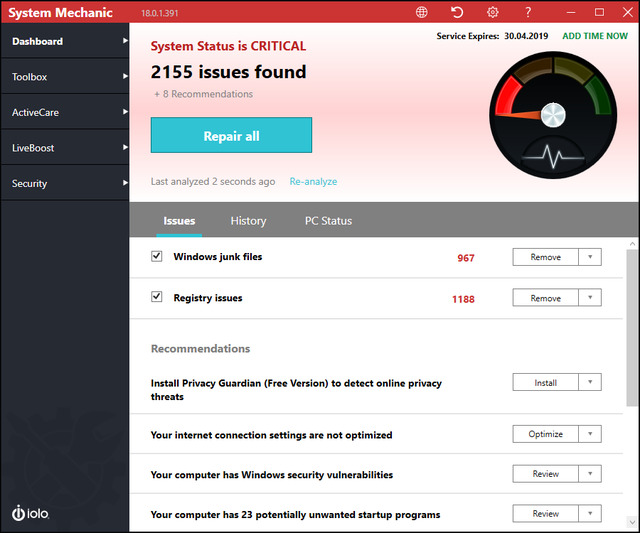Click the system status speedometer gauge
The width and height of the screenshot is (640, 533).
point(553,99)
